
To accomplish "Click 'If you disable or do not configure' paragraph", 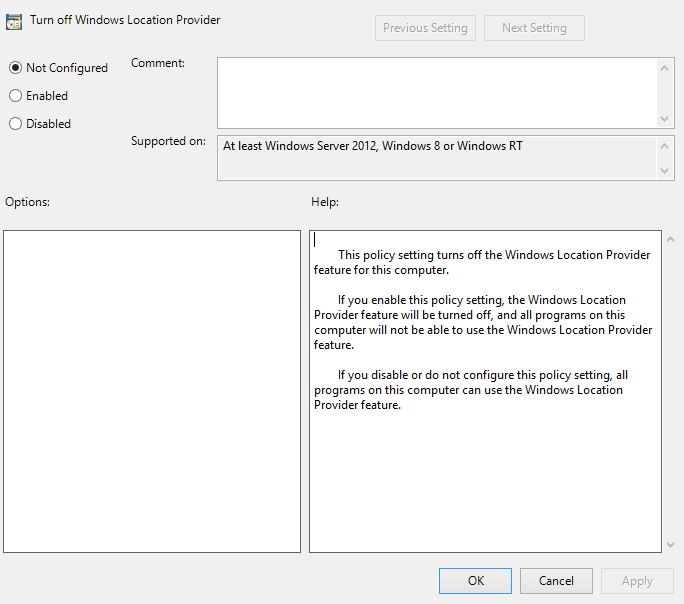I will pos(471,390).
